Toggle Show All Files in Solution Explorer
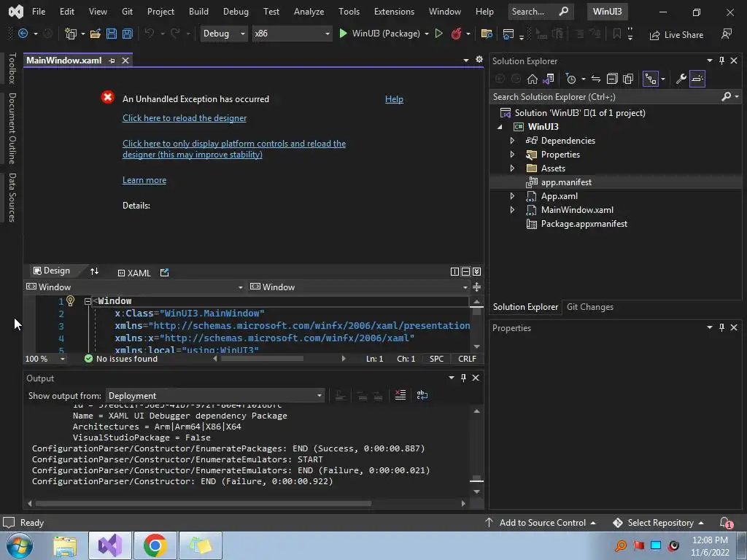 tap(628, 79)
